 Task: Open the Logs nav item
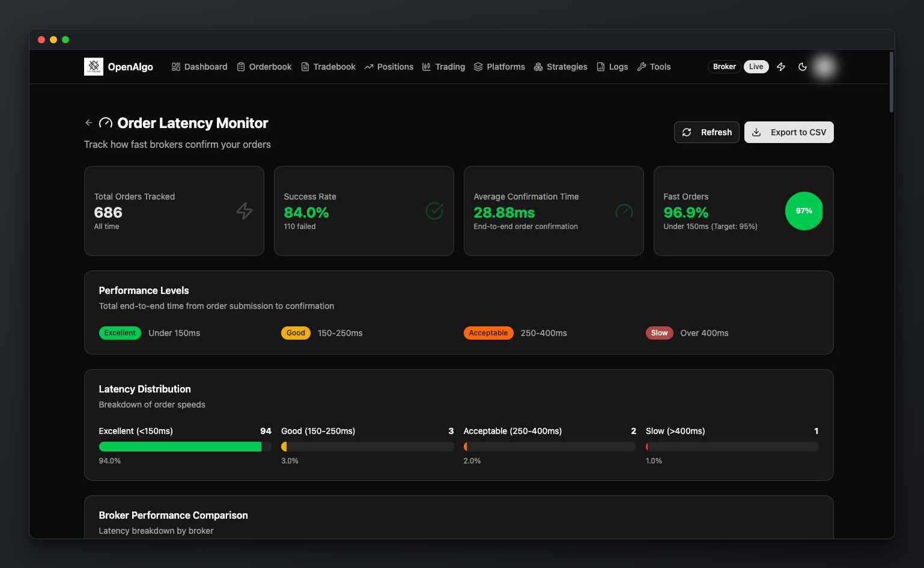tap(612, 67)
